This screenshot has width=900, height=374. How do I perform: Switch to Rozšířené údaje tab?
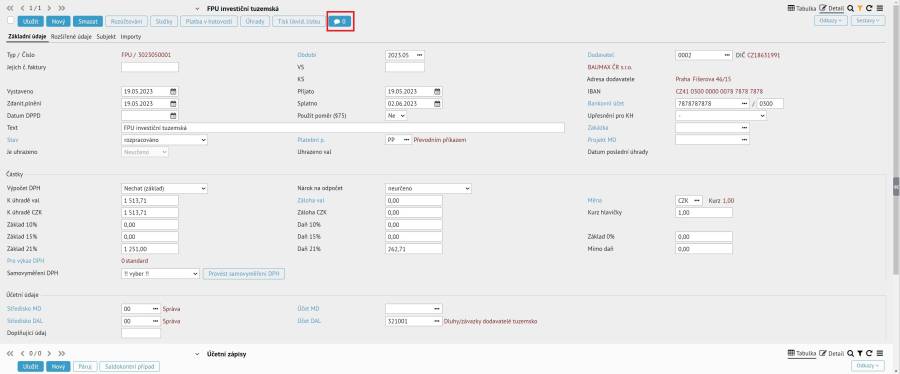(x=72, y=37)
